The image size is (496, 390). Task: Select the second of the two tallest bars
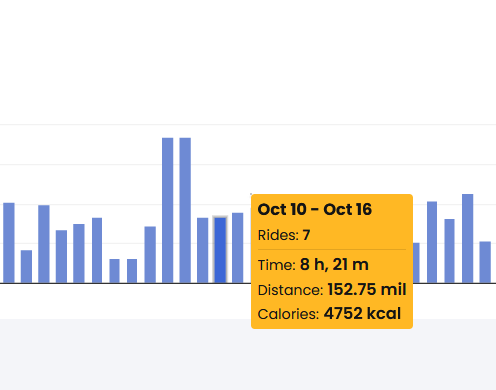[x=185, y=210]
